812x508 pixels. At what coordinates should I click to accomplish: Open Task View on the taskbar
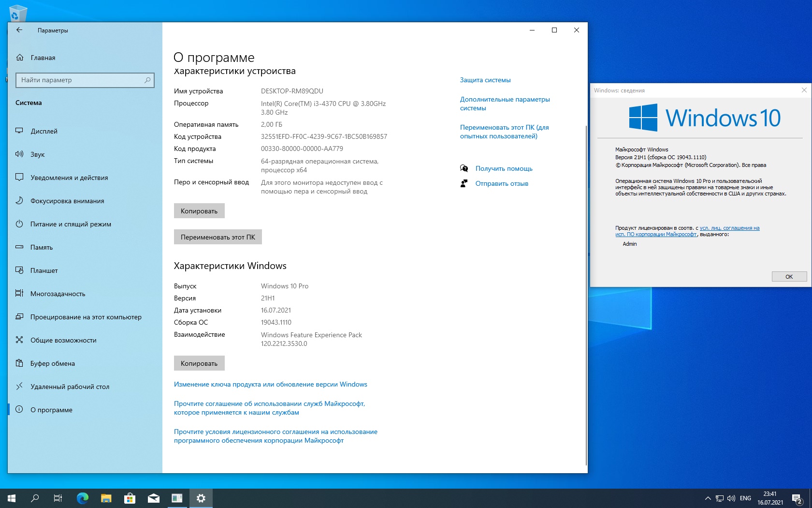(x=58, y=498)
